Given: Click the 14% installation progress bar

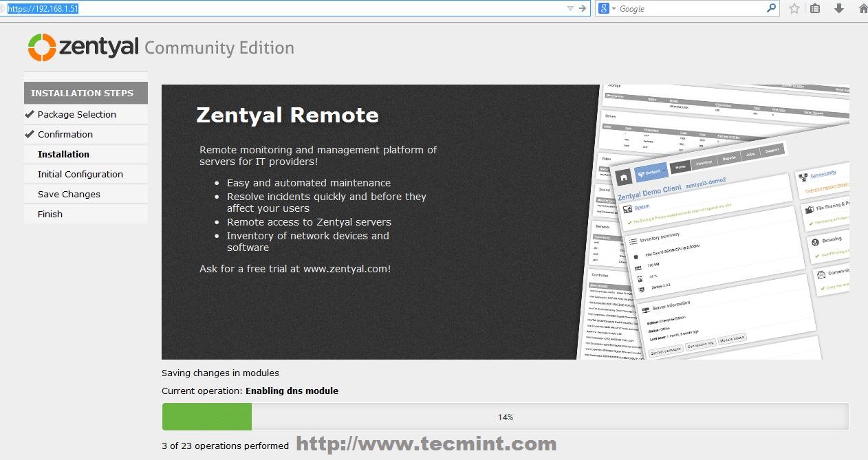Looking at the screenshot, I should pyautogui.click(x=505, y=417).
